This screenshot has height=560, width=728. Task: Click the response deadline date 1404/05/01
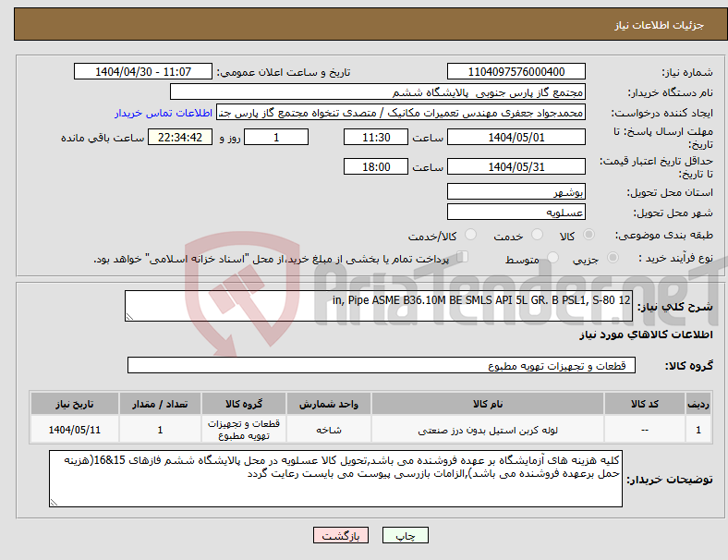point(516,138)
